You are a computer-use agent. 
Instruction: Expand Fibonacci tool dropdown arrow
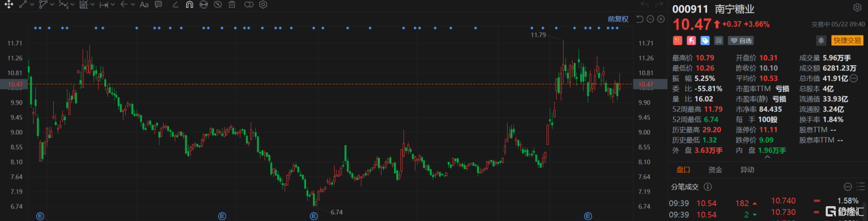pyautogui.click(x=92, y=5)
